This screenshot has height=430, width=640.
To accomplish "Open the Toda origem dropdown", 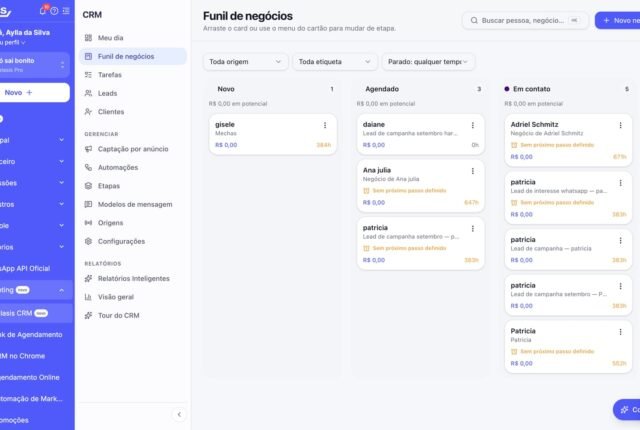I will (x=245, y=62).
